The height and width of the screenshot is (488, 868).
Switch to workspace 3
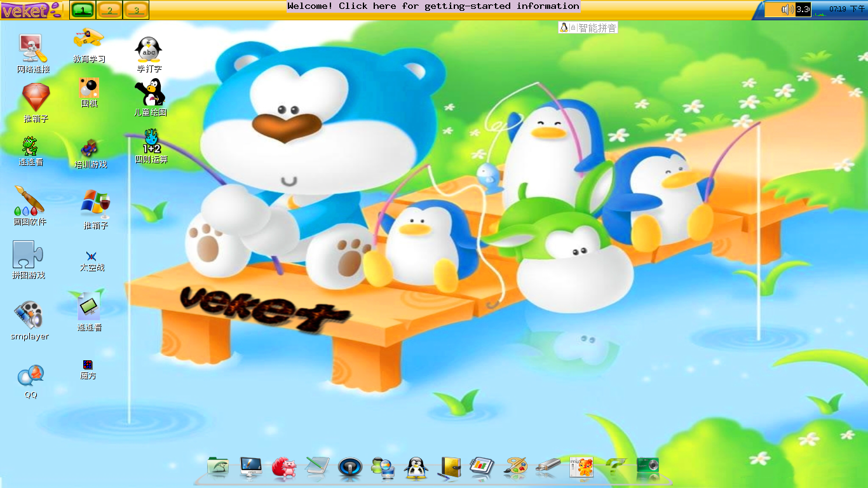(x=136, y=10)
